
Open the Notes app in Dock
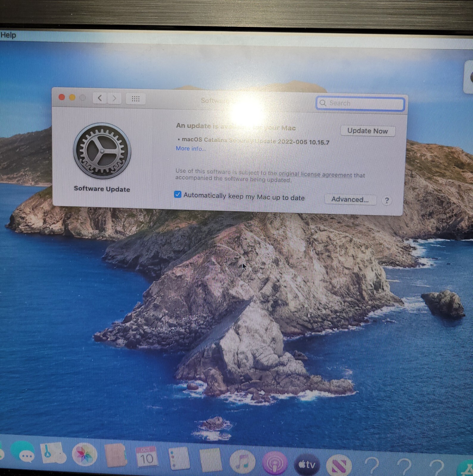(x=211, y=460)
